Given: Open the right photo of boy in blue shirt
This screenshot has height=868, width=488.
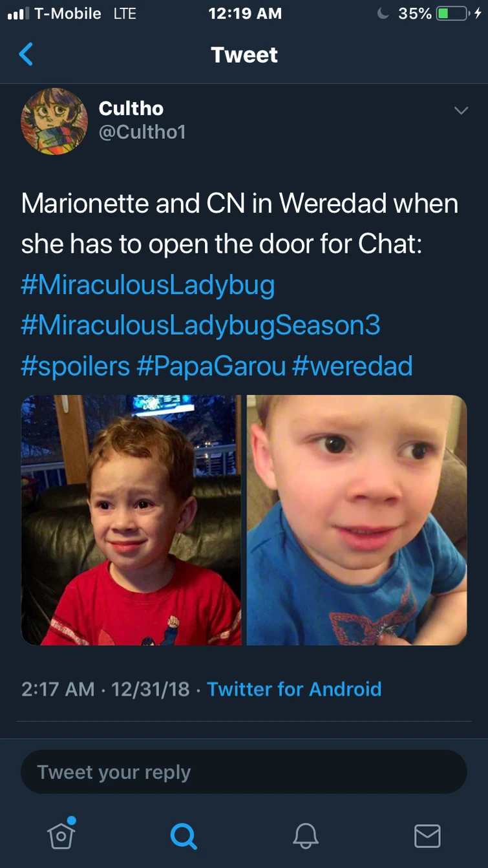Looking at the screenshot, I should tap(357, 520).
